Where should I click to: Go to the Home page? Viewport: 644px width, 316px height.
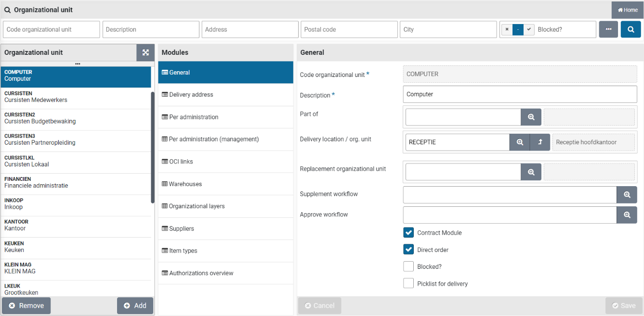pyautogui.click(x=627, y=10)
